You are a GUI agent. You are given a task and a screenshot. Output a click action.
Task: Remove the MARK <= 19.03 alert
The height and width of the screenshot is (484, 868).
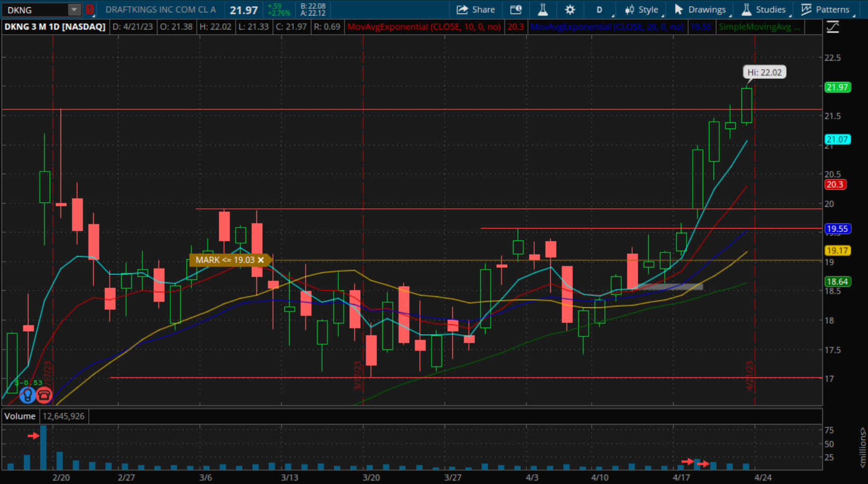coord(261,260)
